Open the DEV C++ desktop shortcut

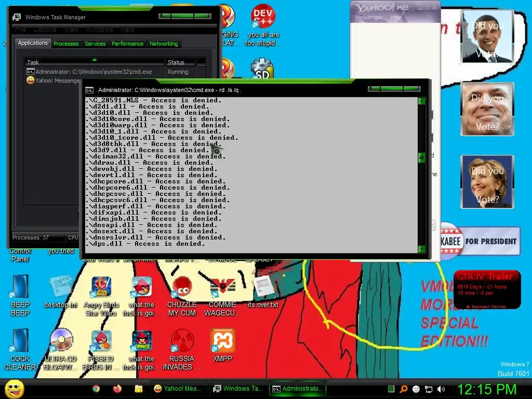tap(263, 25)
